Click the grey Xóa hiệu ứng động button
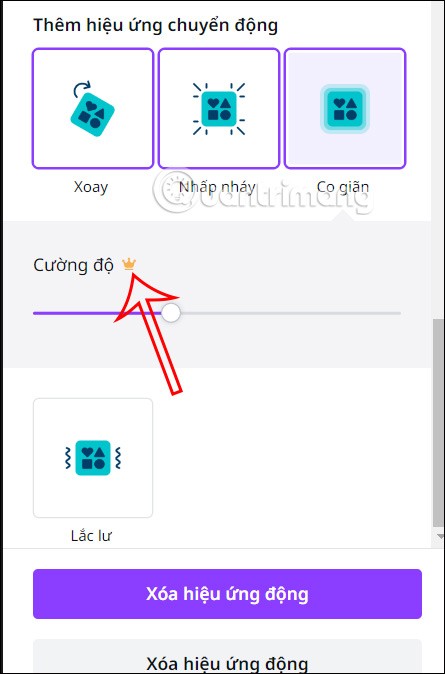Screen dimensions: 445x674 tap(227, 656)
